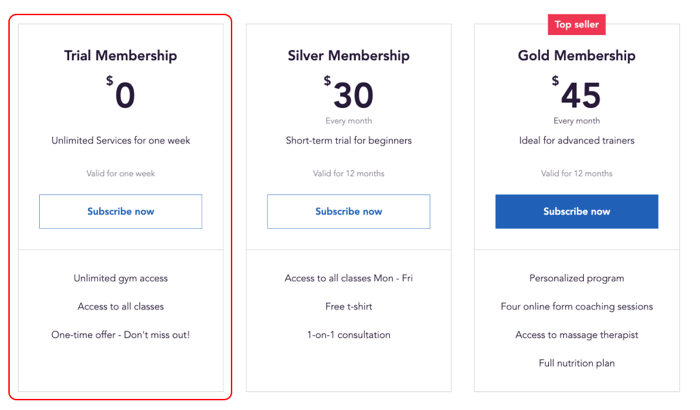This screenshot has height=410, width=700.
Task: Click the Top seller badge
Action: (576, 25)
